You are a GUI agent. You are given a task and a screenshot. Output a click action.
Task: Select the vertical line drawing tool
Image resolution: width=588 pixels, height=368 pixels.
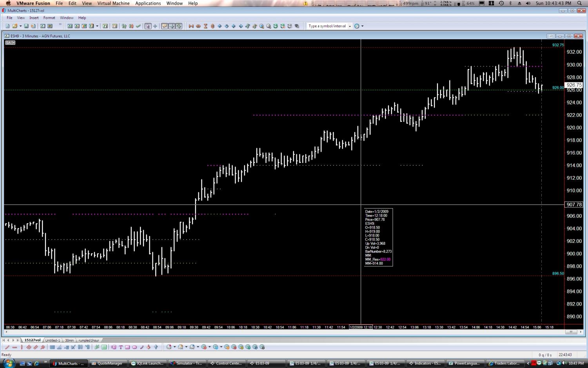click(22, 347)
